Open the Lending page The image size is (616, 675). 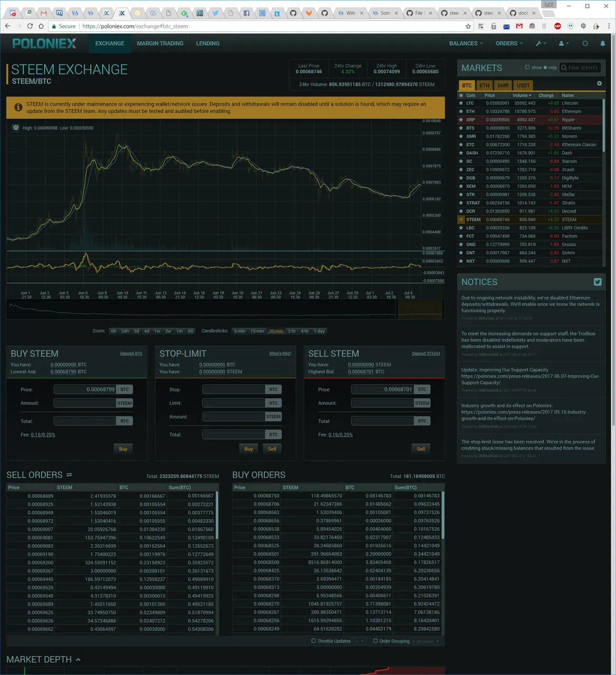208,43
